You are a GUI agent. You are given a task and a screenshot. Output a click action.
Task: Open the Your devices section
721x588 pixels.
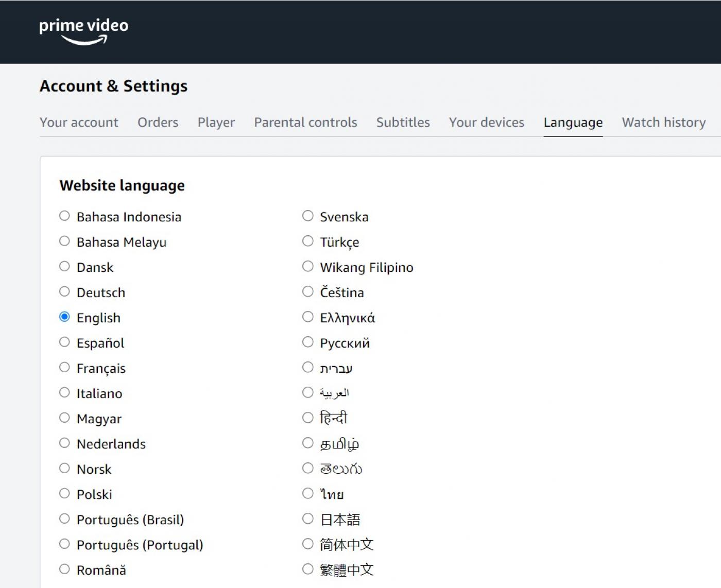pos(486,123)
